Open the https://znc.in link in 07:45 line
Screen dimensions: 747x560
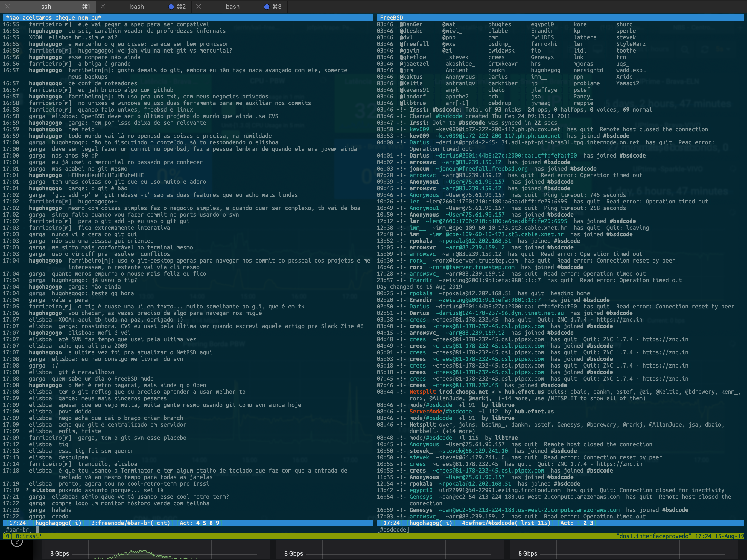tap(665, 379)
